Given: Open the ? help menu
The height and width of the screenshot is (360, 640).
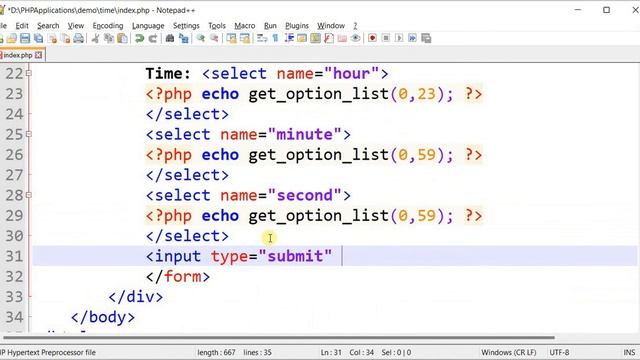Looking at the screenshot, I should click(x=355, y=26).
